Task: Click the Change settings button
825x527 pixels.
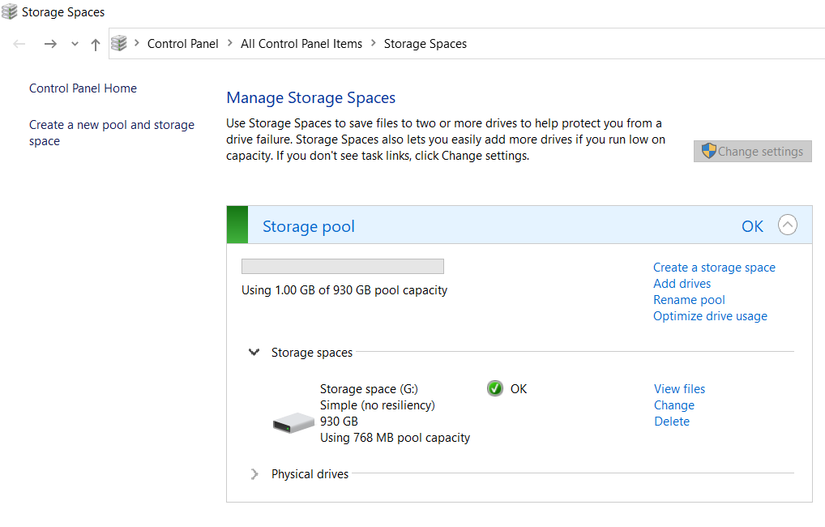Action: [x=752, y=151]
